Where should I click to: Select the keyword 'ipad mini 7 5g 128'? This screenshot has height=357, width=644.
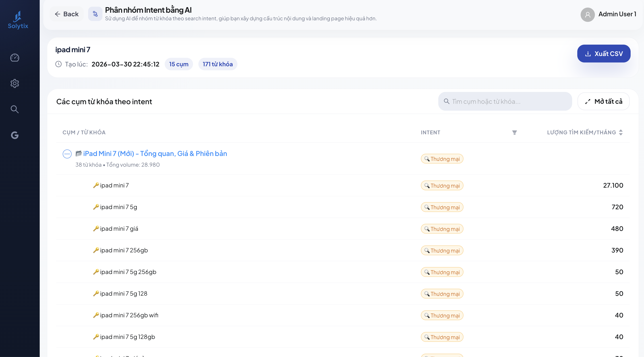(x=123, y=294)
